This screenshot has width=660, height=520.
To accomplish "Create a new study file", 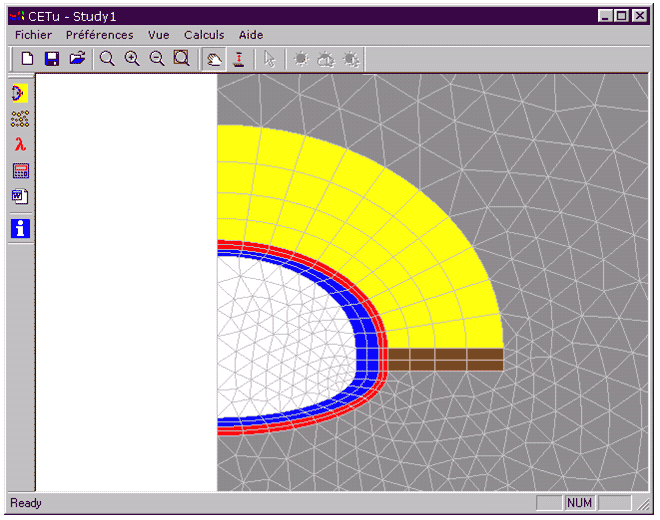I will click(27, 59).
